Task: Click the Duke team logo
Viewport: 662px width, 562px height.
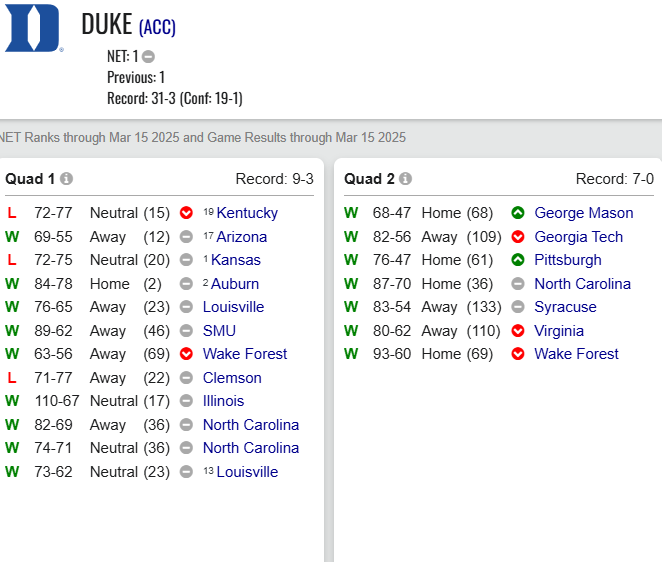Action: (x=34, y=28)
